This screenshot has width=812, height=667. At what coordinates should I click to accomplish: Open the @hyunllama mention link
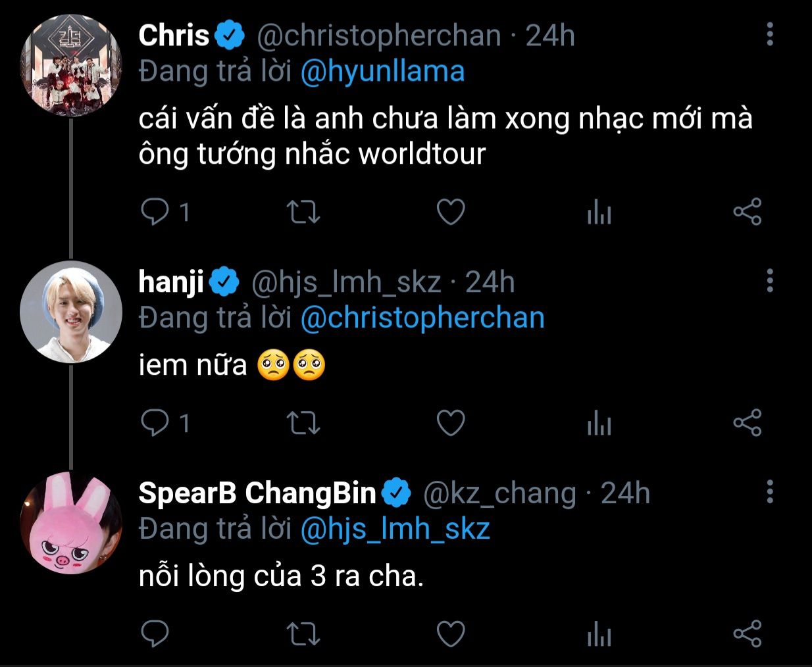[x=382, y=71]
